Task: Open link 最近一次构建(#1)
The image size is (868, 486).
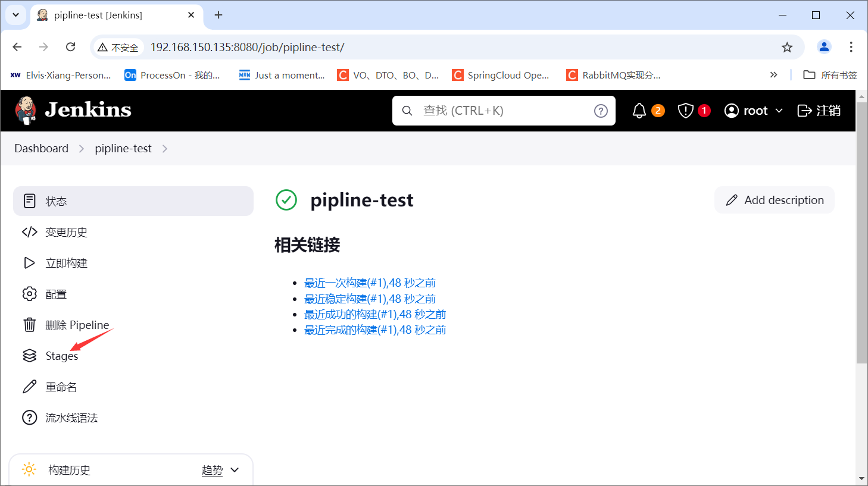Action: point(370,283)
